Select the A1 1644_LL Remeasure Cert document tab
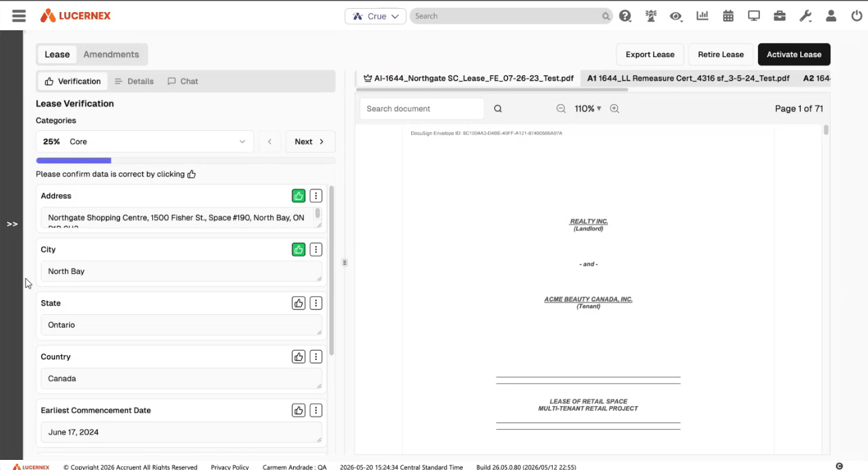Image resolution: width=868 pixels, height=470 pixels. point(688,79)
